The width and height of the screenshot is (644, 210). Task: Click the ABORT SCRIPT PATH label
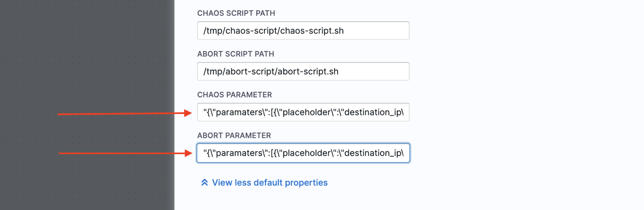point(236,54)
